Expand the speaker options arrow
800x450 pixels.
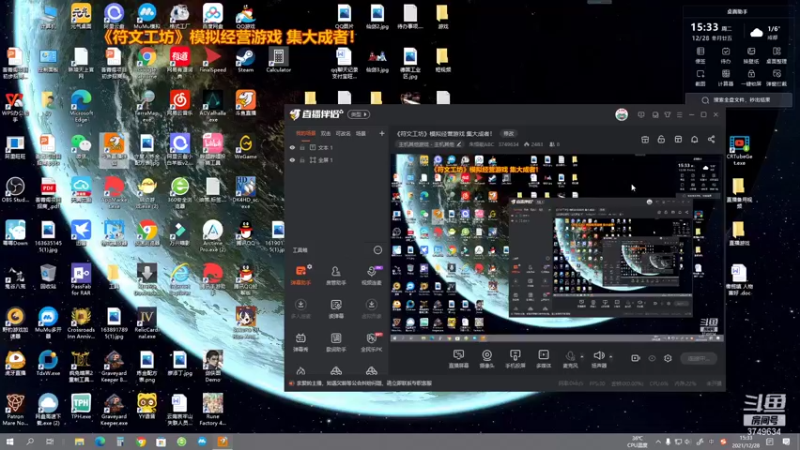[x=611, y=357]
